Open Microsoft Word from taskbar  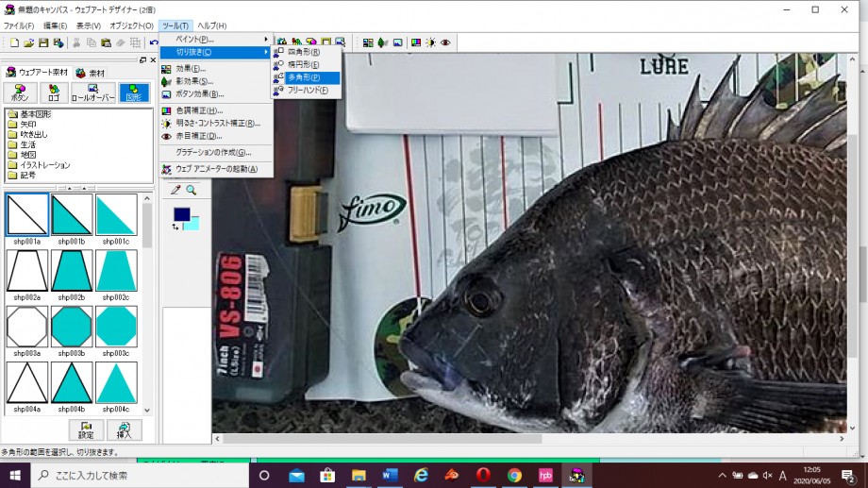coord(390,476)
